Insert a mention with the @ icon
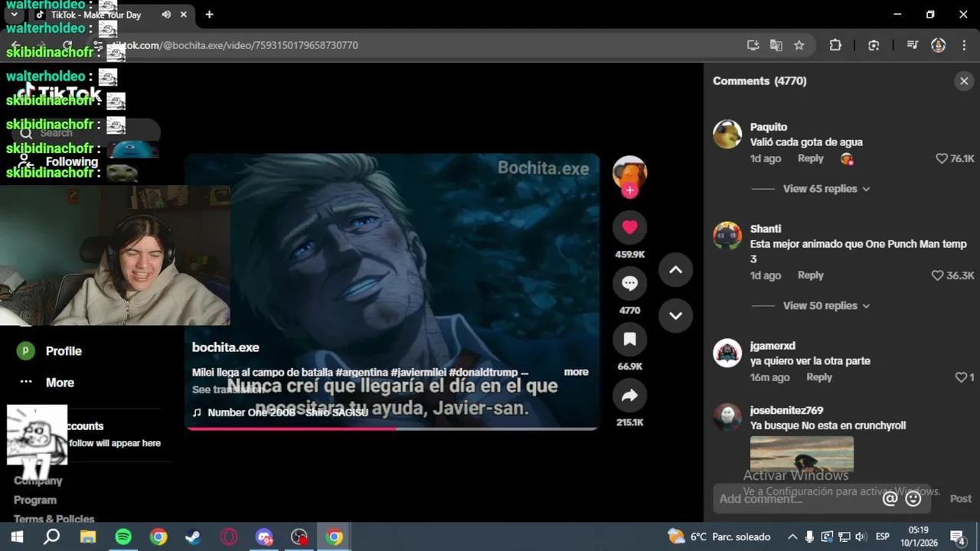This screenshot has height=551, width=980. coord(890,499)
